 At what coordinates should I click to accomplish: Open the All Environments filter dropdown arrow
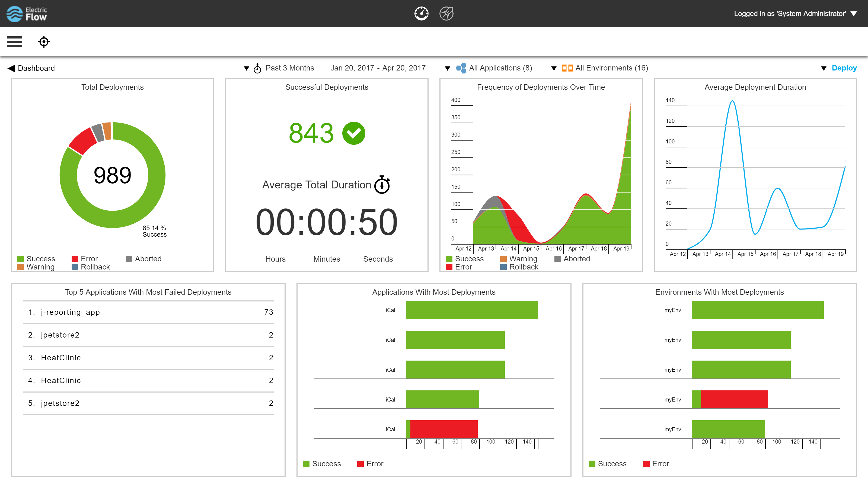554,69
